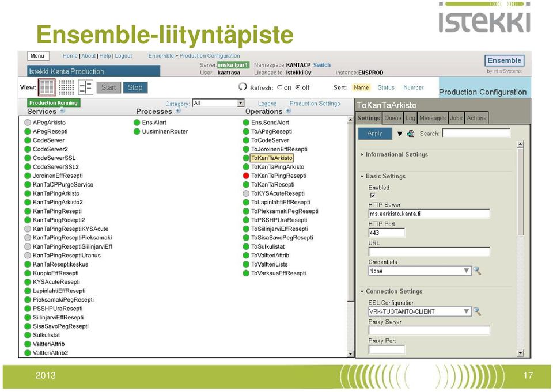The width and height of the screenshot is (553, 392).
Task: Open the Credentials magnifier lookup icon
Action: [477, 271]
